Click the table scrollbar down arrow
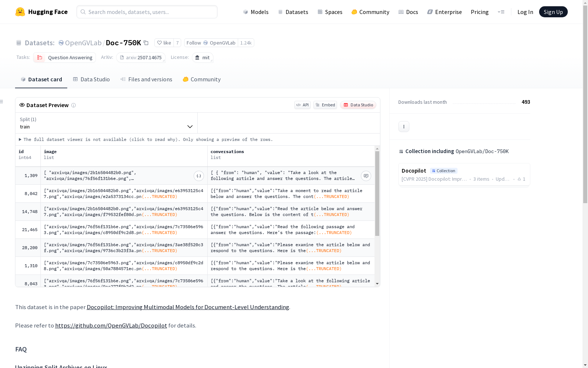588x368 pixels. [x=377, y=284]
